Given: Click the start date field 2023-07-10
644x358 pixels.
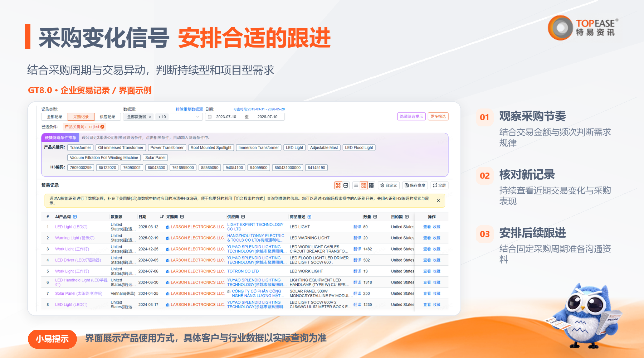Looking at the screenshot, I should pyautogui.click(x=226, y=117).
